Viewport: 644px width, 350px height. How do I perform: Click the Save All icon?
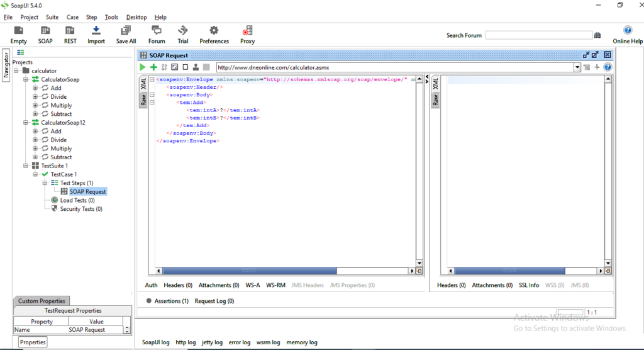[x=126, y=31]
